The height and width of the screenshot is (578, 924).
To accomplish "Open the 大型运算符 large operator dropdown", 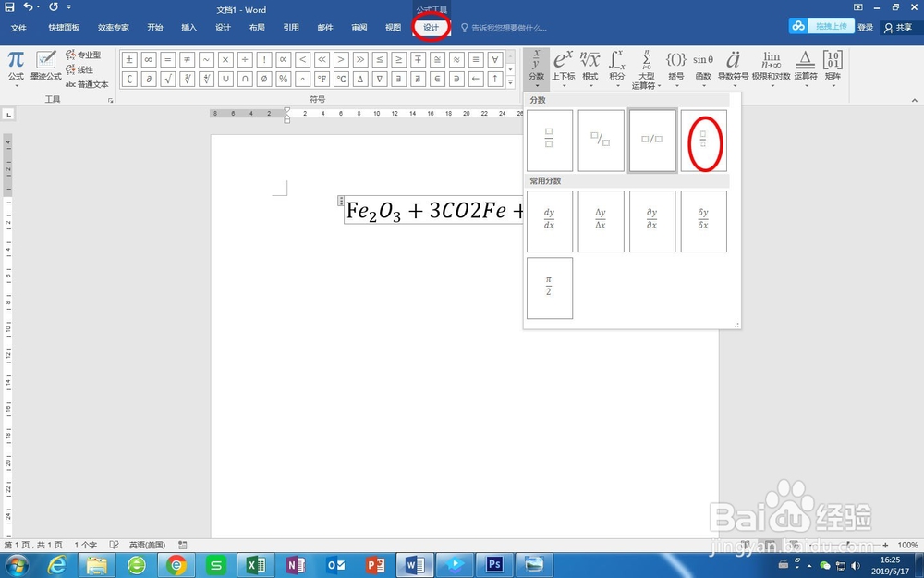I will pyautogui.click(x=647, y=69).
